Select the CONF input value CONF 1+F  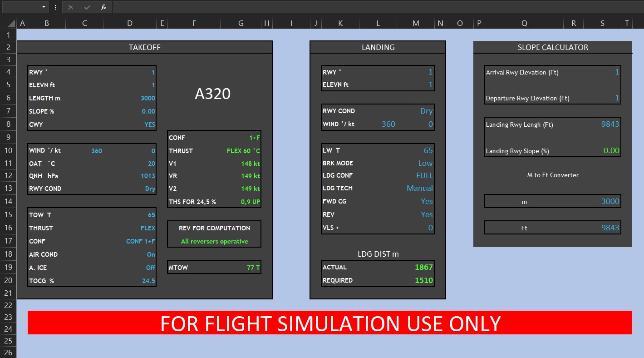click(141, 241)
